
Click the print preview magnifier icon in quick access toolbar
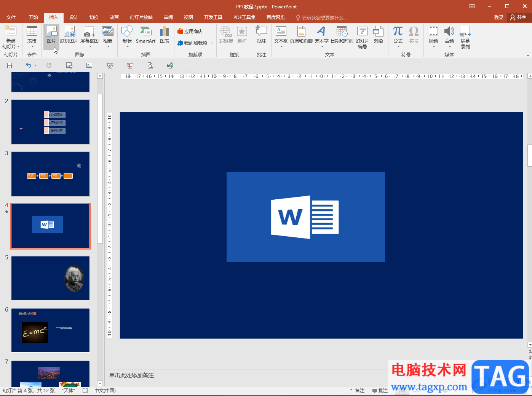coord(150,65)
